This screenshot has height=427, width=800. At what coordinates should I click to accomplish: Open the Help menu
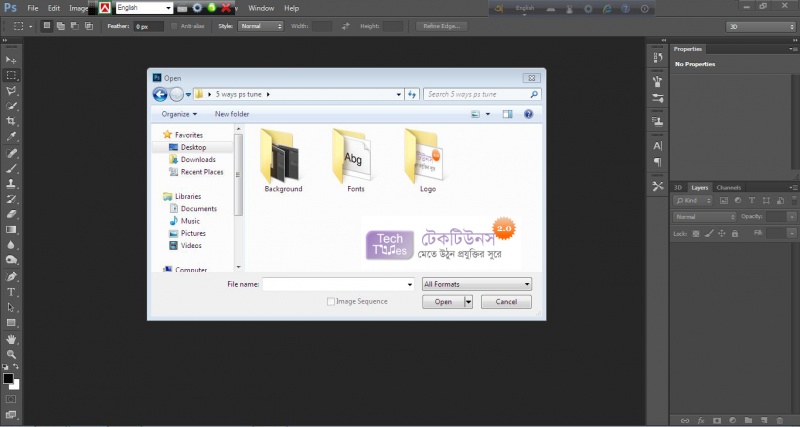pos(291,8)
